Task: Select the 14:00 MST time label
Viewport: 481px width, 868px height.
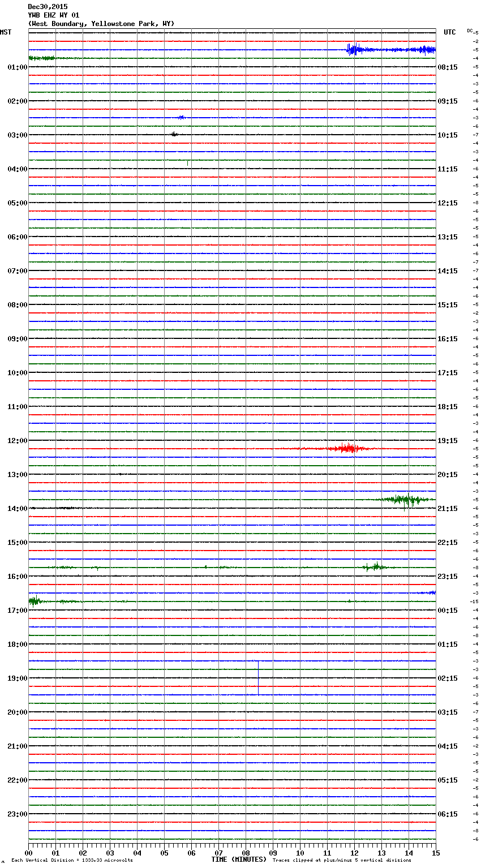Action: click(x=18, y=509)
